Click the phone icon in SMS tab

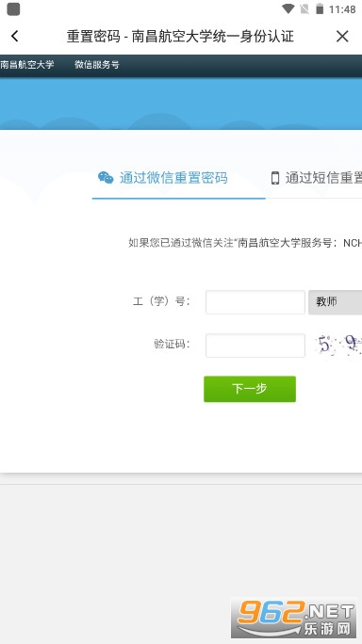pyautogui.click(x=275, y=178)
